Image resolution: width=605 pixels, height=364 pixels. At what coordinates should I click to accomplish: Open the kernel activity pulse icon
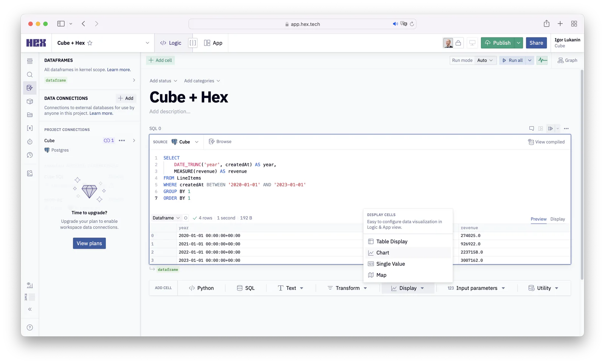(542, 60)
